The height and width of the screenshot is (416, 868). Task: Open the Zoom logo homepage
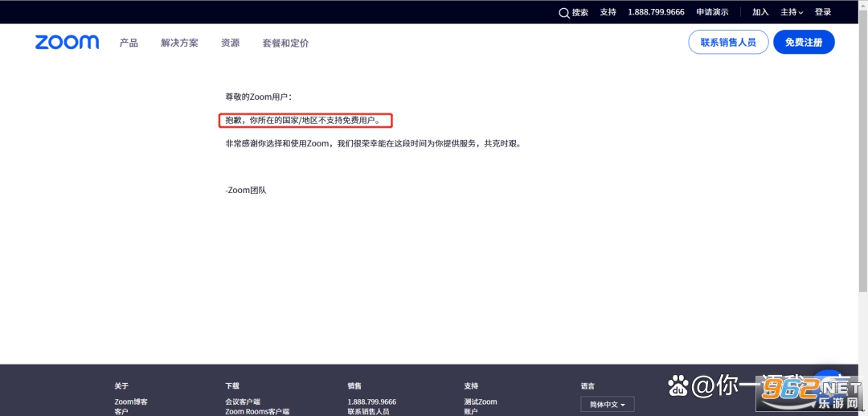pyautogui.click(x=67, y=43)
